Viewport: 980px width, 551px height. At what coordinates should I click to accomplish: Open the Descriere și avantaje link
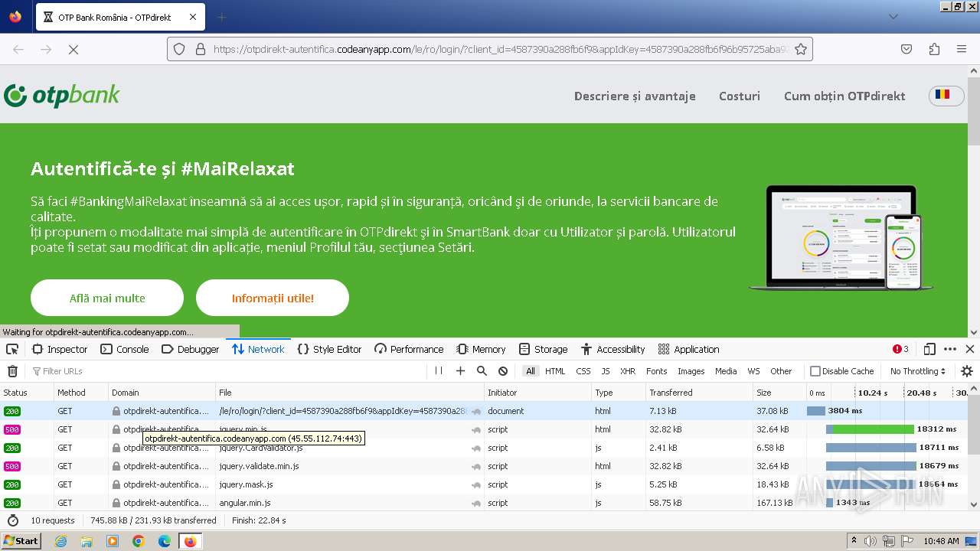pyautogui.click(x=635, y=96)
